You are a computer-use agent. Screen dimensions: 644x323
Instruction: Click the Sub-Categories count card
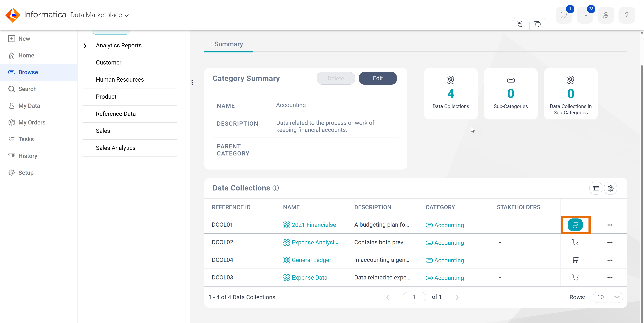click(x=511, y=94)
